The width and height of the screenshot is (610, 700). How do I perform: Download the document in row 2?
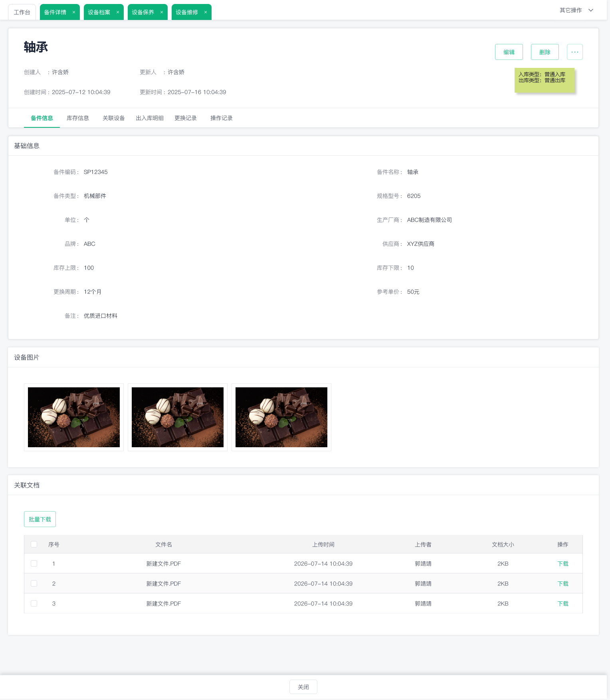(563, 583)
